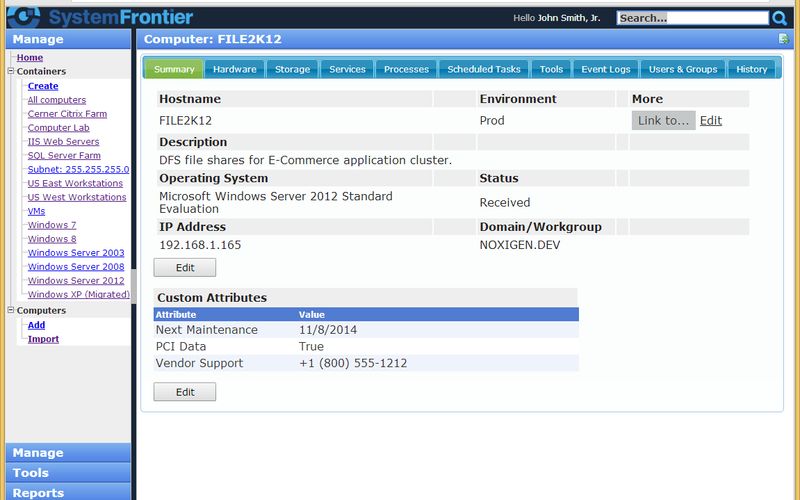Open the SQL Server Farm container
800x500 pixels.
point(64,155)
